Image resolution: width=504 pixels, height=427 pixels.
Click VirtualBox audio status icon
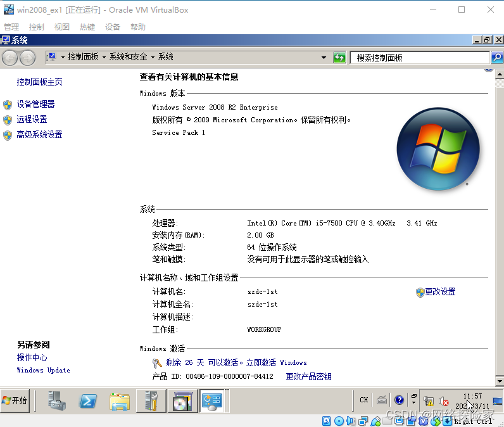pyautogui.click(x=351, y=421)
